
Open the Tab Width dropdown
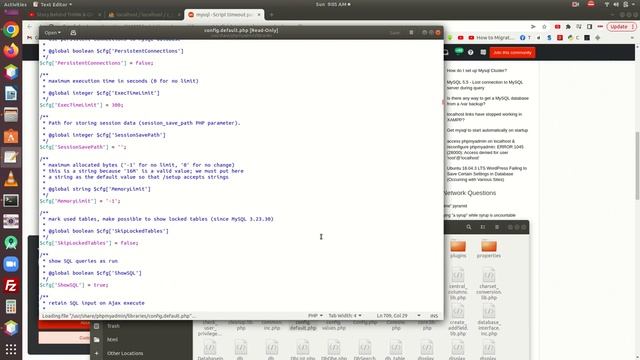point(345,316)
